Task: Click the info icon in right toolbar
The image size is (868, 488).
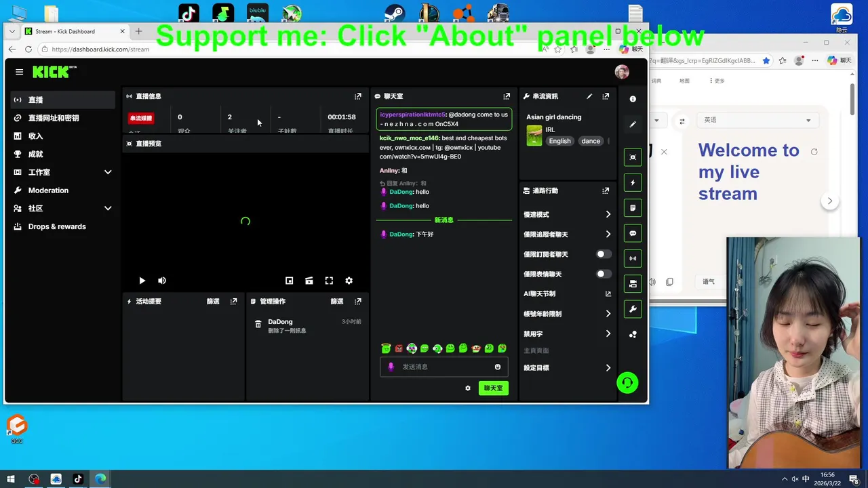Action: (x=633, y=99)
